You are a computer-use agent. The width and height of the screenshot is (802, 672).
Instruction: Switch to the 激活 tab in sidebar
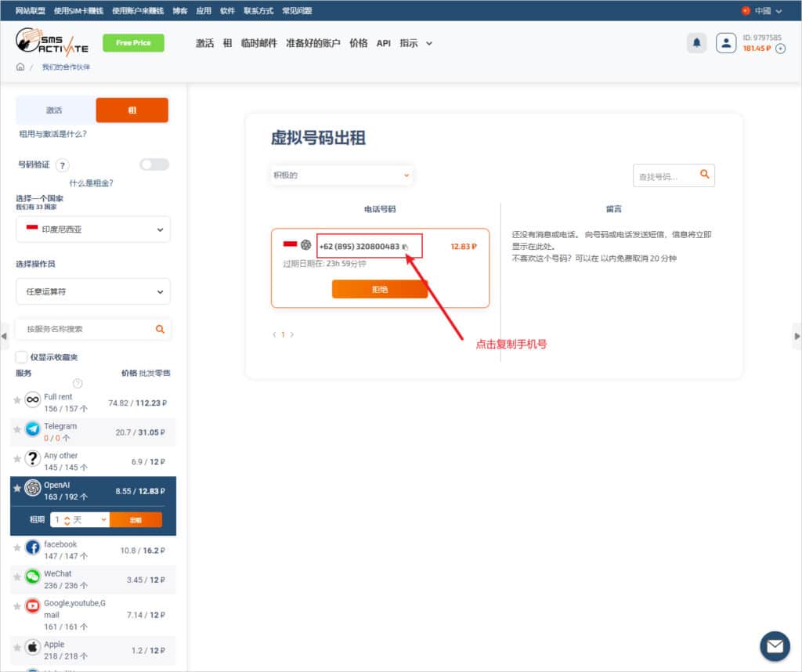56,110
